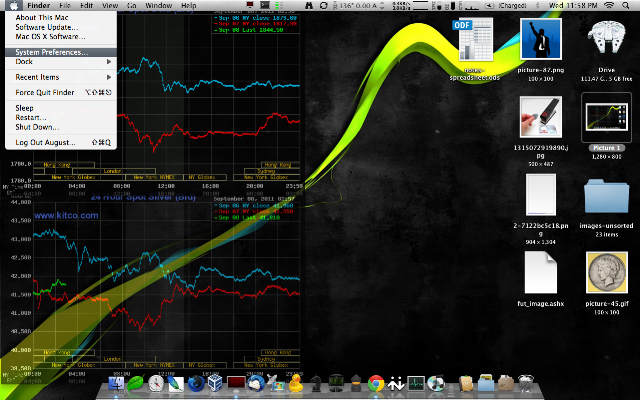640x400 pixels.
Task: Click the Wi-Fi status icon
Action: click(x=609, y=5)
